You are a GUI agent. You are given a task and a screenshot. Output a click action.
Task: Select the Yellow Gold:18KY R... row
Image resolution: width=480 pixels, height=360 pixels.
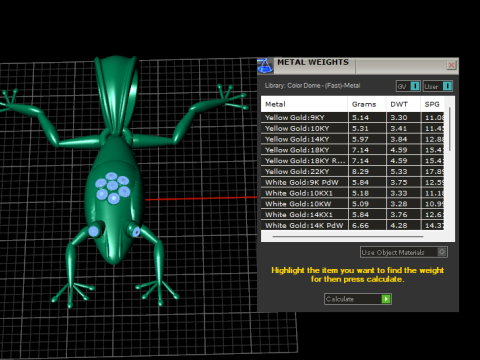(x=353, y=161)
